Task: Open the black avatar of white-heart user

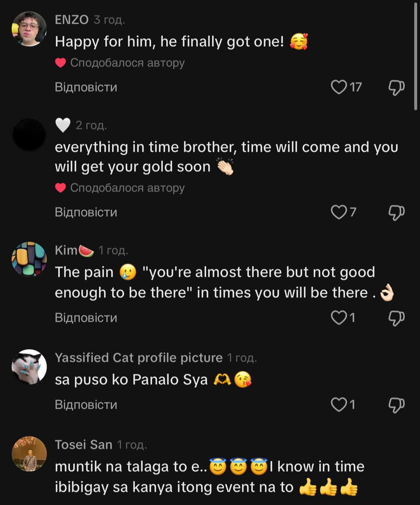Action: (x=29, y=135)
